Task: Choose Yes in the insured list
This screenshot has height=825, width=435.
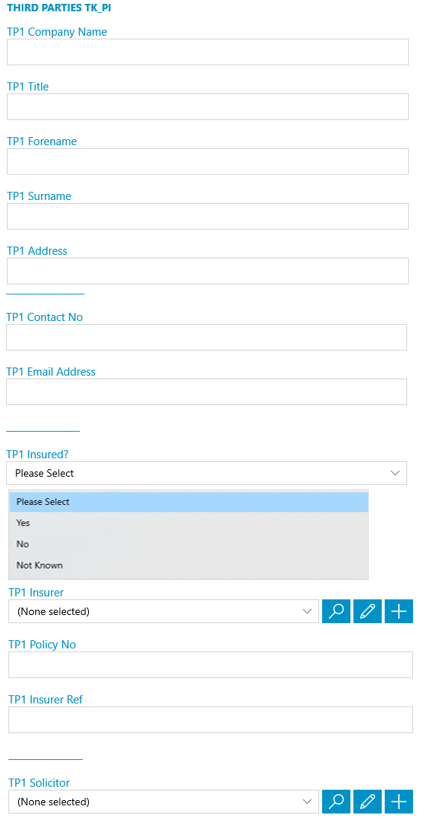Action: click(189, 523)
